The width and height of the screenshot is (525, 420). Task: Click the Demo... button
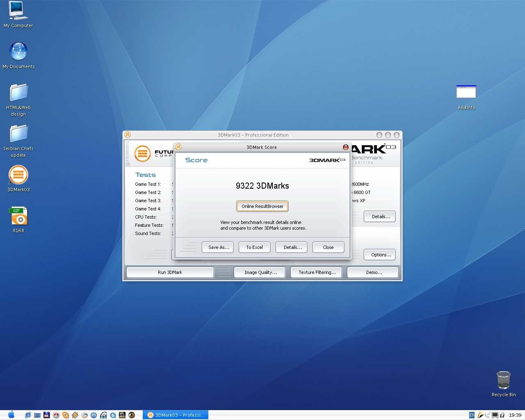373,272
